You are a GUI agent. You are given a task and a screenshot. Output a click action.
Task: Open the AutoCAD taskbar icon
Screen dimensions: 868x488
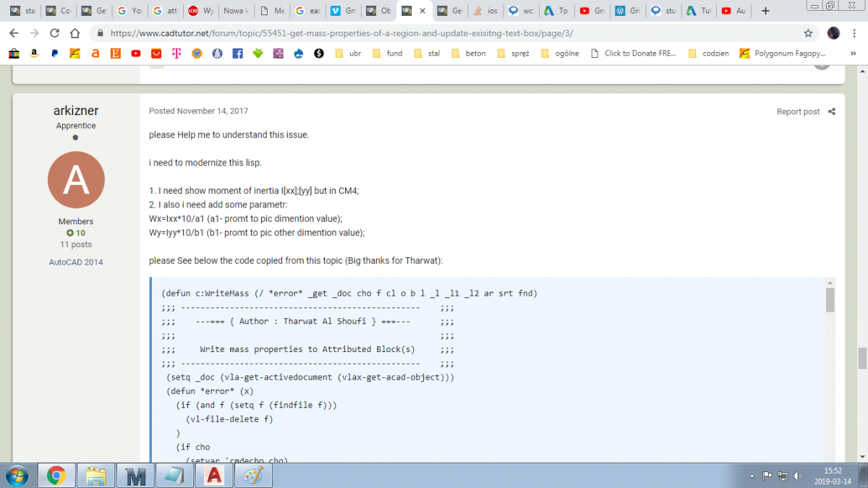tap(214, 475)
